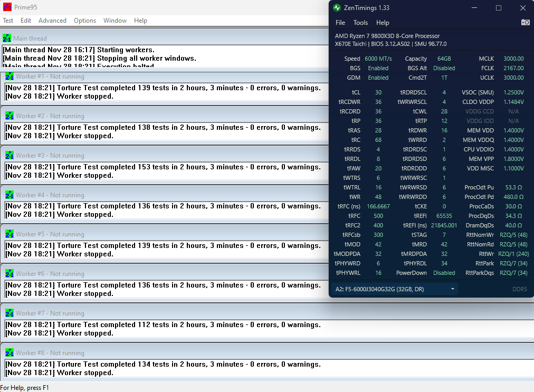Viewport: 534px width, 392px height.
Task: Select the Worker #4 title bar
Action: pos(158,195)
